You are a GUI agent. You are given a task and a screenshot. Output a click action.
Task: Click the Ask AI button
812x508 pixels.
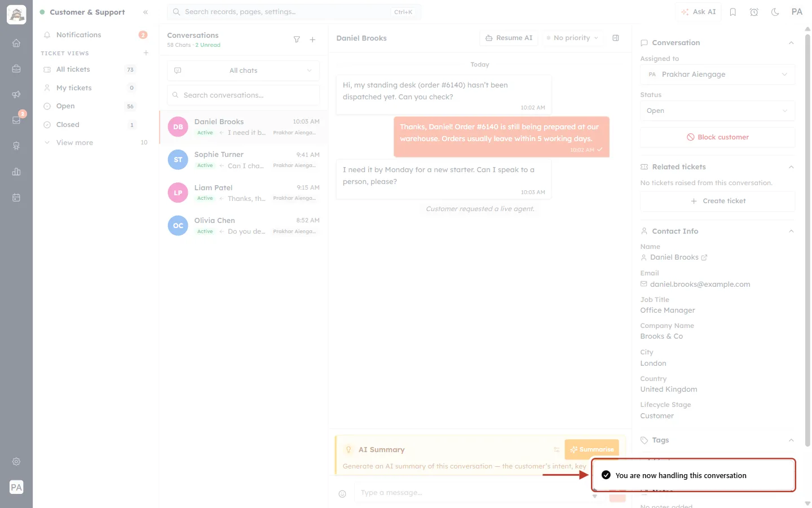click(698, 12)
